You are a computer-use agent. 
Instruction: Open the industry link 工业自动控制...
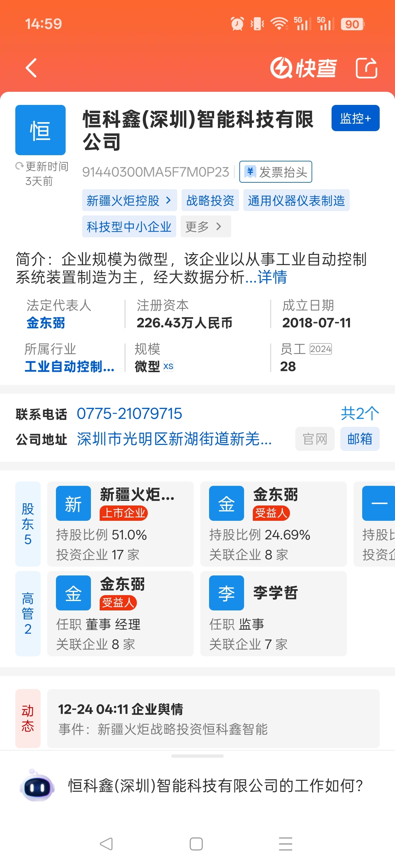69,367
